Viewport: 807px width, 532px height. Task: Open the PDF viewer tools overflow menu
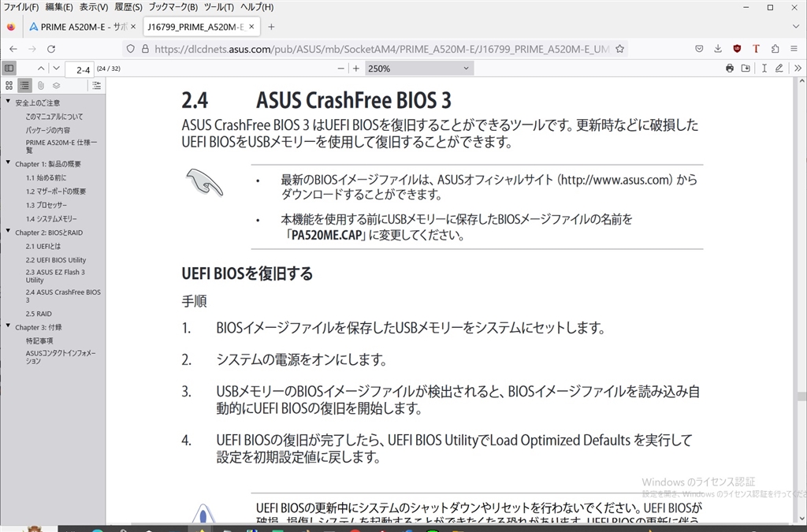[798, 68]
